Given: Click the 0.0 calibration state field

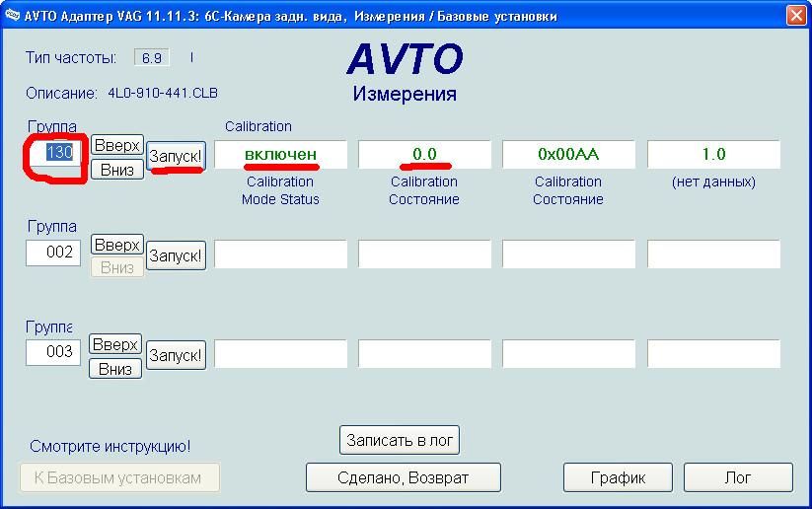Looking at the screenshot, I should (424, 154).
